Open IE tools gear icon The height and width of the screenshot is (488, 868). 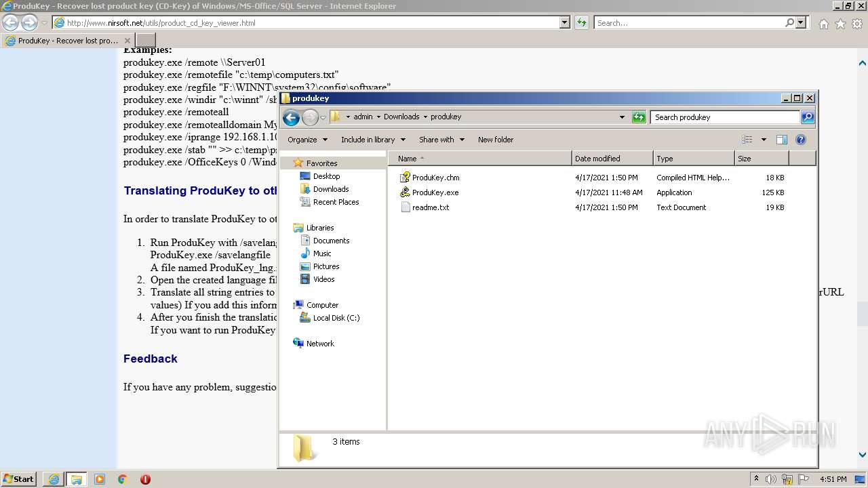tap(857, 24)
